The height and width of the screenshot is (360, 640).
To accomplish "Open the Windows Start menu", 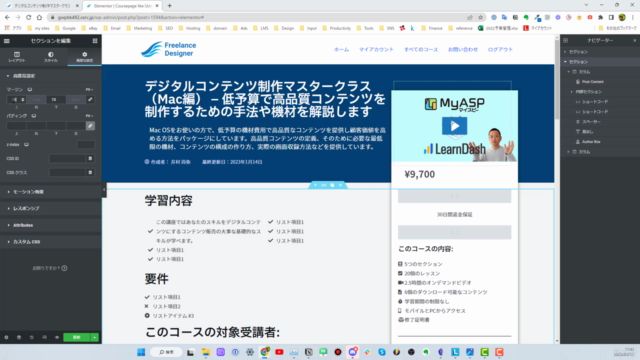I will (141, 352).
